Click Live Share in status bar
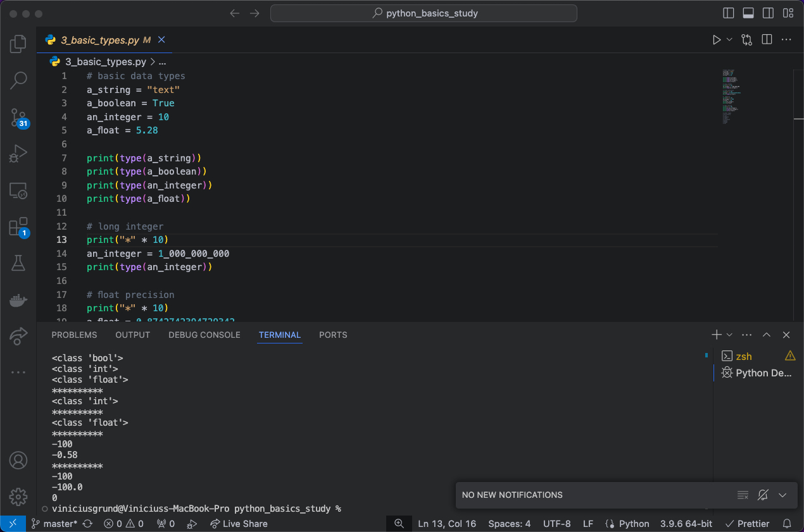 [239, 524]
